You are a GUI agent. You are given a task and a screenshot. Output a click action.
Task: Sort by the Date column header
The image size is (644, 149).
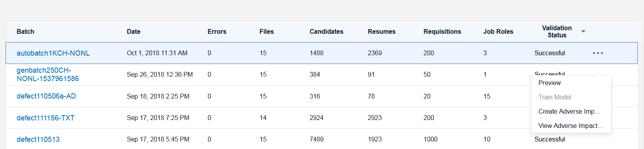point(134,31)
